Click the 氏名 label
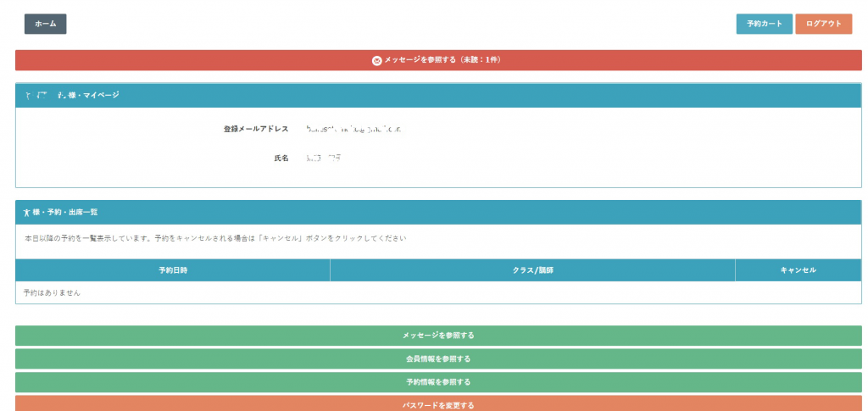868x411 pixels. point(281,158)
